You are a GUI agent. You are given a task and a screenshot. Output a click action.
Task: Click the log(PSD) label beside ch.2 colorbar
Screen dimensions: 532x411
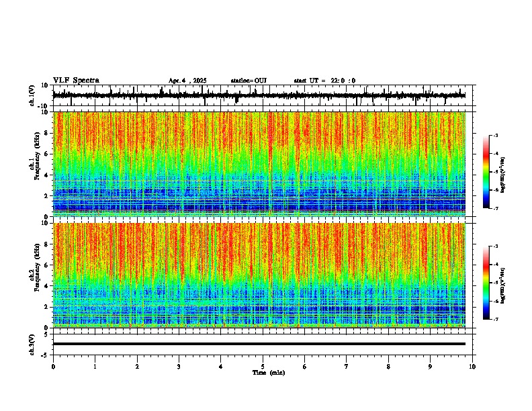[503, 286]
